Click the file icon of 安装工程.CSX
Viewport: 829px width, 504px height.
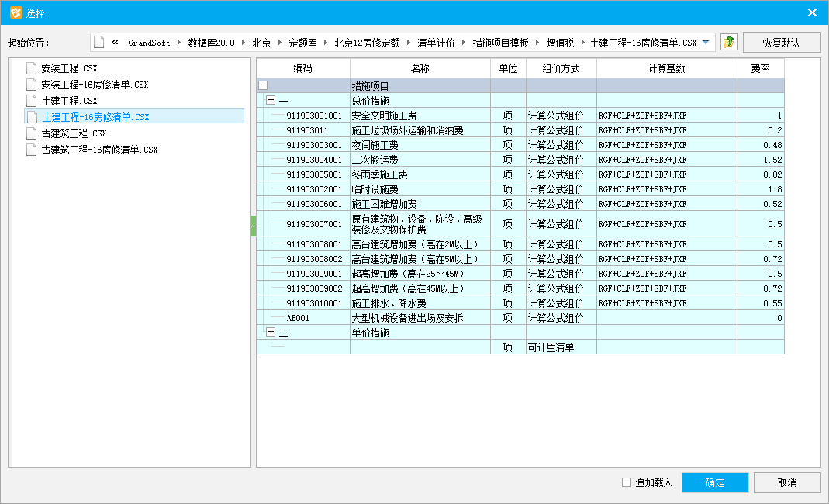tap(32, 68)
